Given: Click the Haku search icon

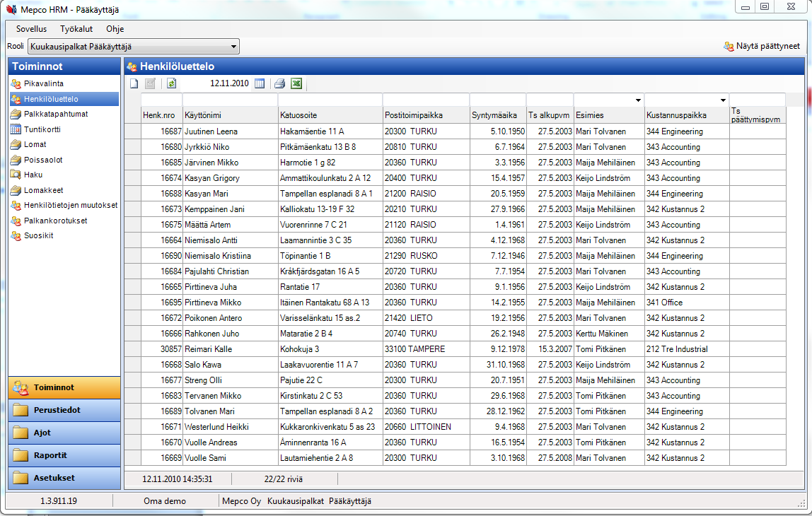Looking at the screenshot, I should coord(16,175).
